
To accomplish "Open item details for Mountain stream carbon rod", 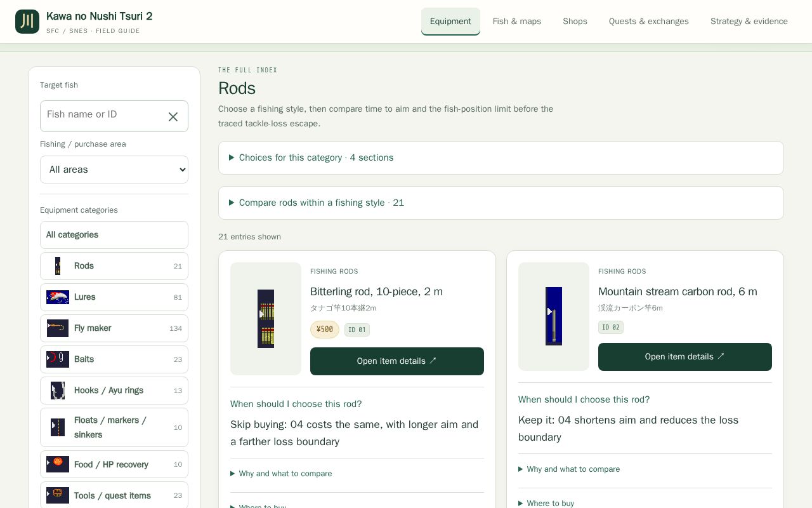I will coord(685,357).
